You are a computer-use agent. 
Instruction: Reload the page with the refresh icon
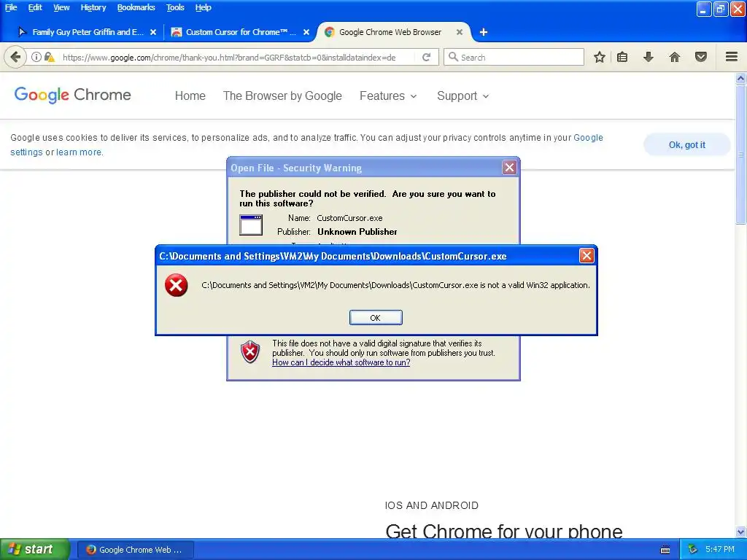pos(426,57)
